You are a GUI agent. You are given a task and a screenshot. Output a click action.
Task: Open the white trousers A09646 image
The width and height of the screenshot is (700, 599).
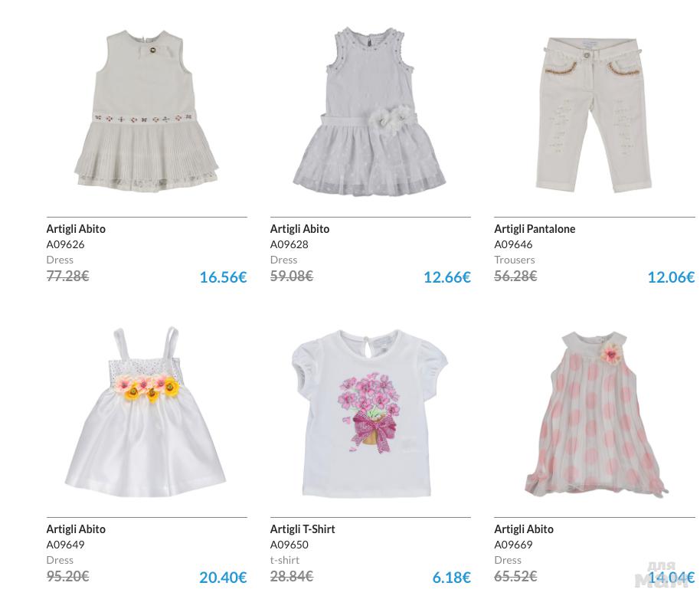click(x=594, y=115)
